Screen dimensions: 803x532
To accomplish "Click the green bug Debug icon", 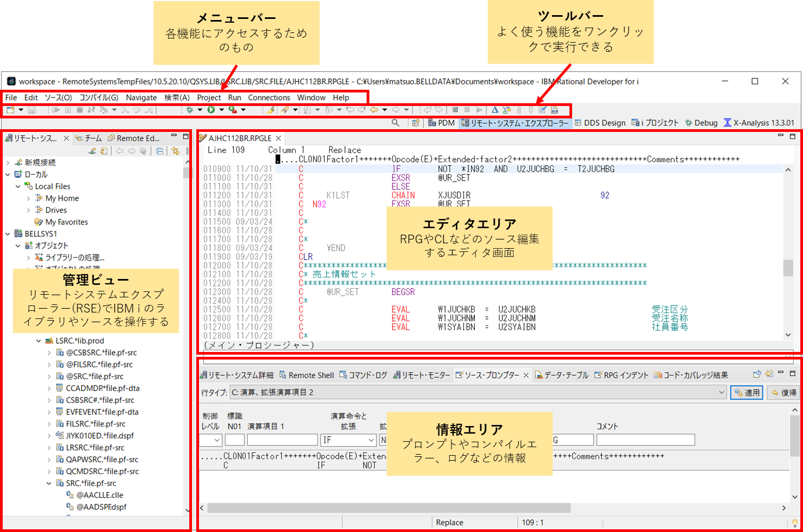I will (190, 110).
